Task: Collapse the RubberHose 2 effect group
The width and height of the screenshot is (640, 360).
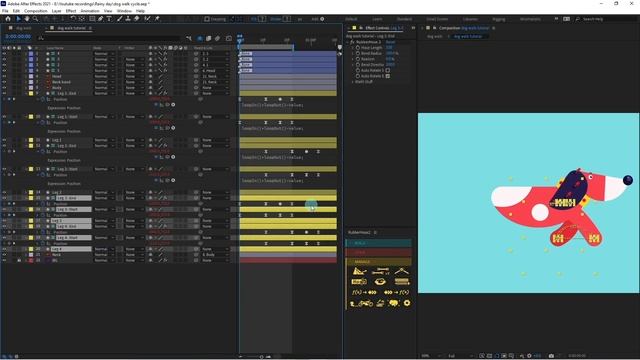Action: click(348, 42)
